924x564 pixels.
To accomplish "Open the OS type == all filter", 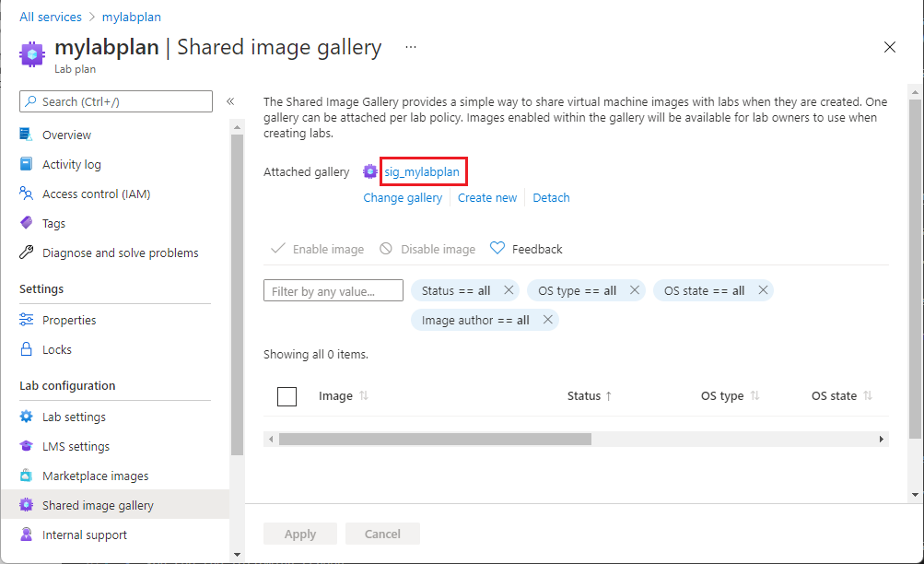I will pyautogui.click(x=577, y=290).
